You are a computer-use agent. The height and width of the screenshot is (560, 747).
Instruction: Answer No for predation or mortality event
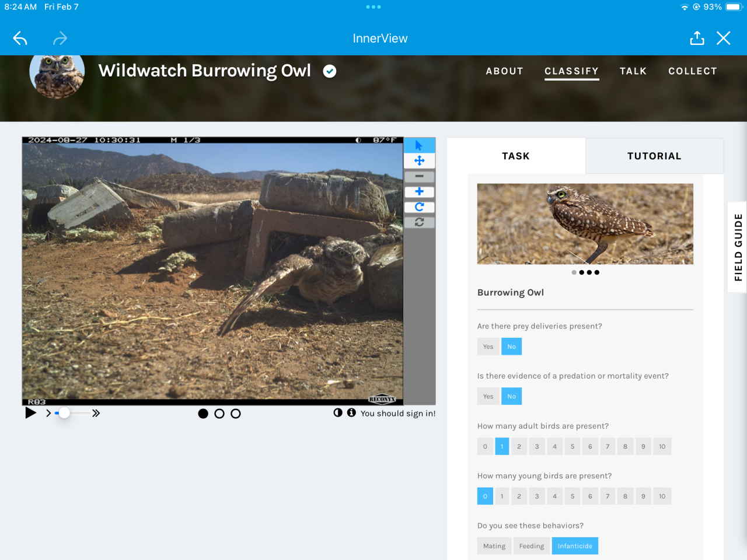tap(512, 396)
